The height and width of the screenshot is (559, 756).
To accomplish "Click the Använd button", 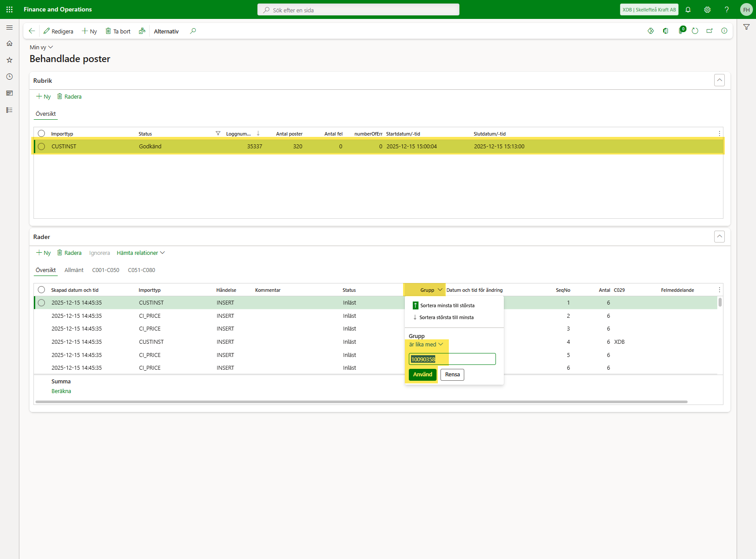I will (422, 375).
